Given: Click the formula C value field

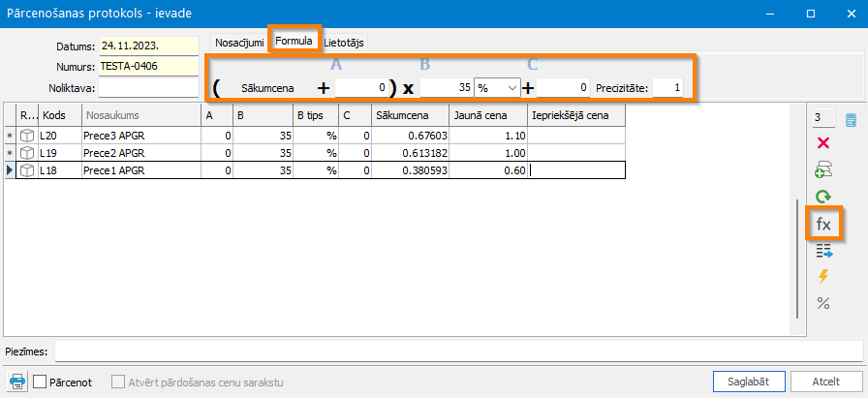Looking at the screenshot, I should tap(563, 87).
